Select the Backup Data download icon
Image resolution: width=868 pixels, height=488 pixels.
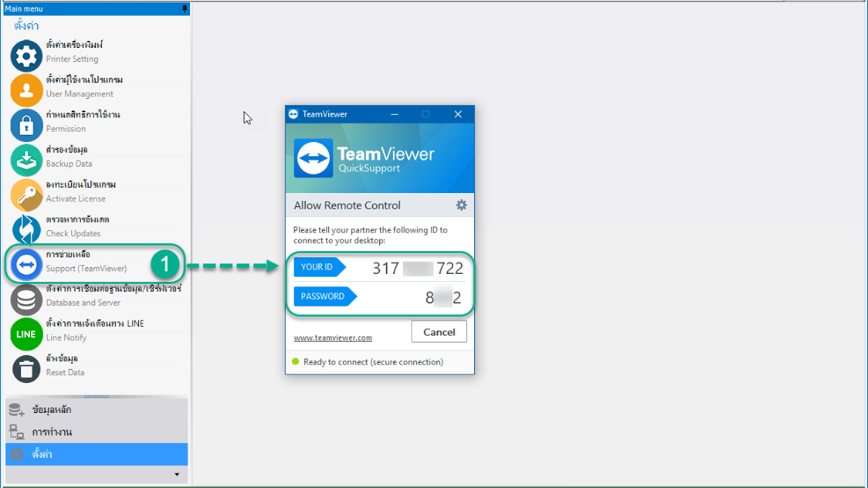point(26,161)
